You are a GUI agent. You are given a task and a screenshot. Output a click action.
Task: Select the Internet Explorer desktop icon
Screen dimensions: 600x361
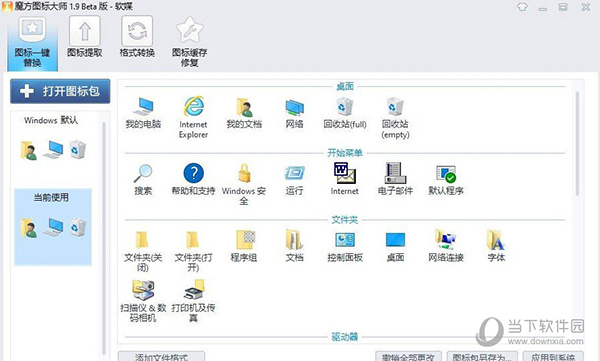tap(194, 117)
